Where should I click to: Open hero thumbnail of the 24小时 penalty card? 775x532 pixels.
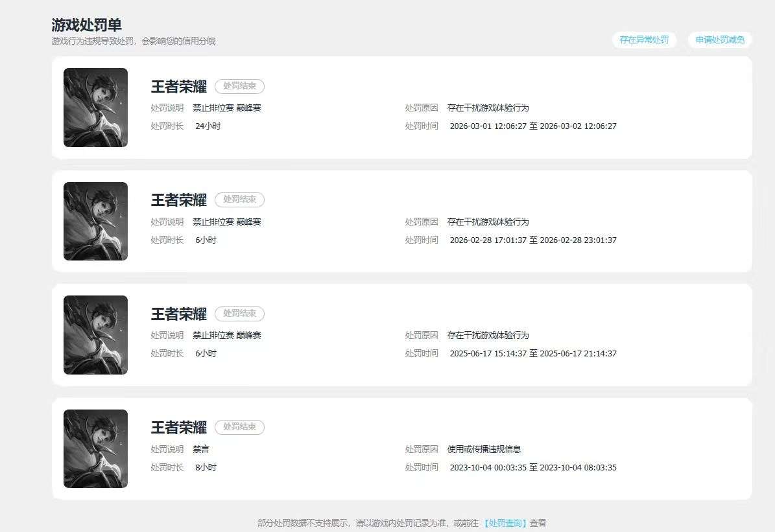click(95, 107)
